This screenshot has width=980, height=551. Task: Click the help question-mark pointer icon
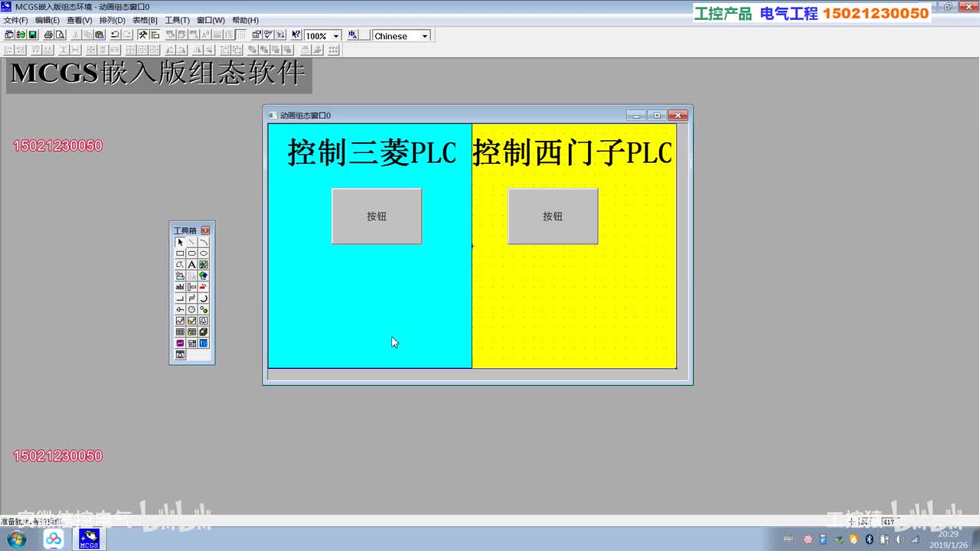click(296, 35)
